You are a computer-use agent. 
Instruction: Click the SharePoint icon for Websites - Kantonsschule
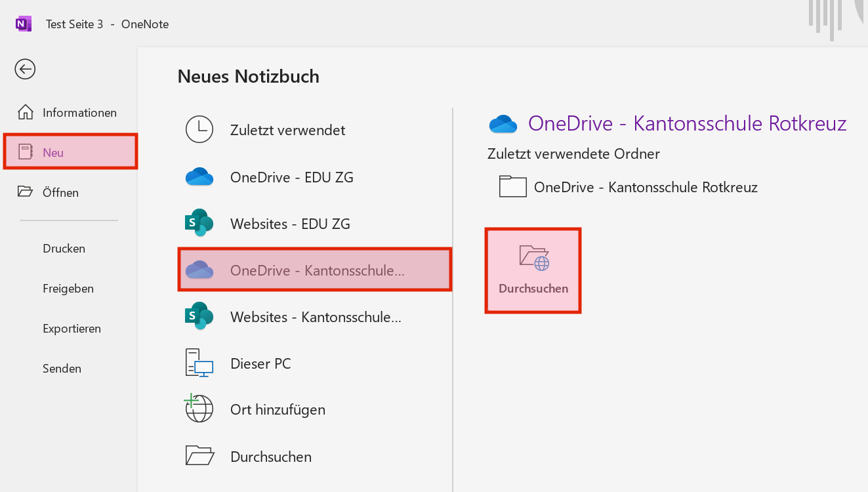pos(199,316)
